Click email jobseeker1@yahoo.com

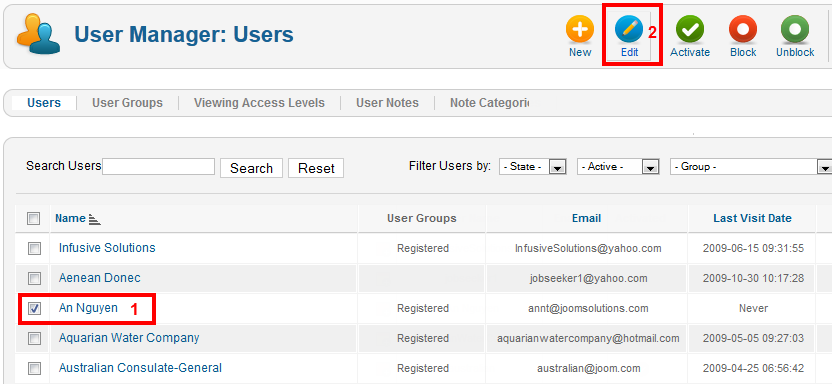pos(588,278)
